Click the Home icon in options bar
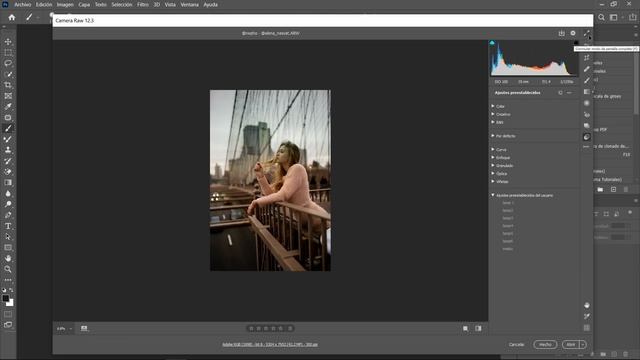640x360 pixels. pos(12,18)
